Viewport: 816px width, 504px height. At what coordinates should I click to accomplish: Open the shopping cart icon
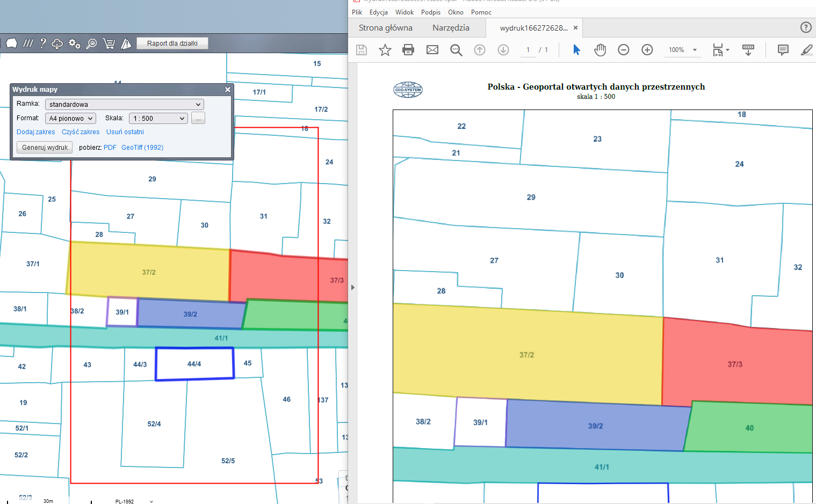(x=109, y=44)
